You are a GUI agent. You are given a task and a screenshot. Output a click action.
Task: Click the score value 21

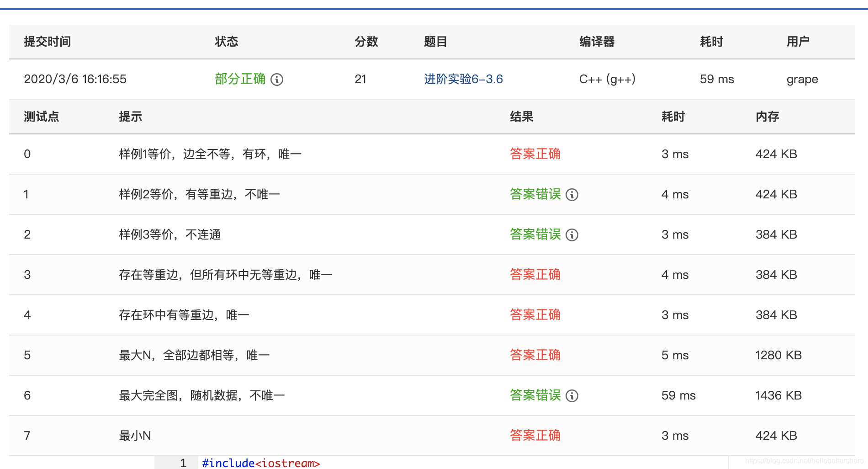click(x=360, y=79)
